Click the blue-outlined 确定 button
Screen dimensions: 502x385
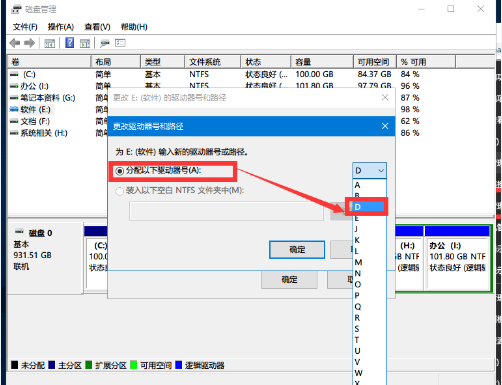pyautogui.click(x=297, y=250)
